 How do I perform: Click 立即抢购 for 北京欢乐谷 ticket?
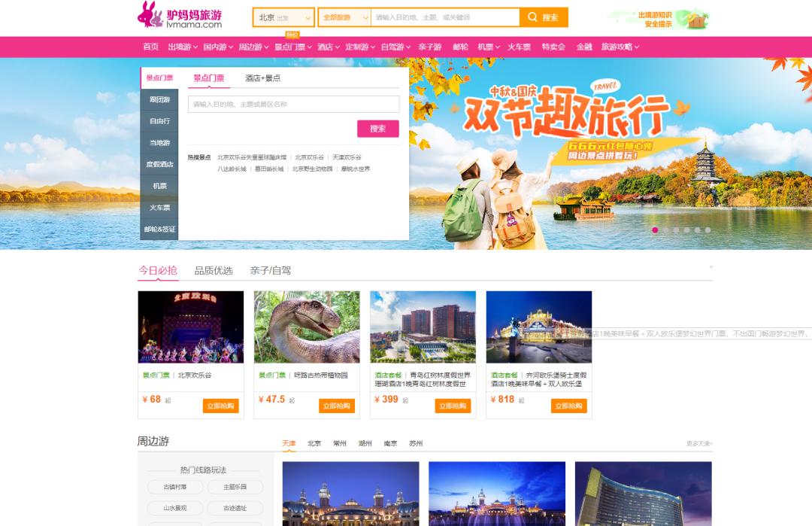[220, 406]
